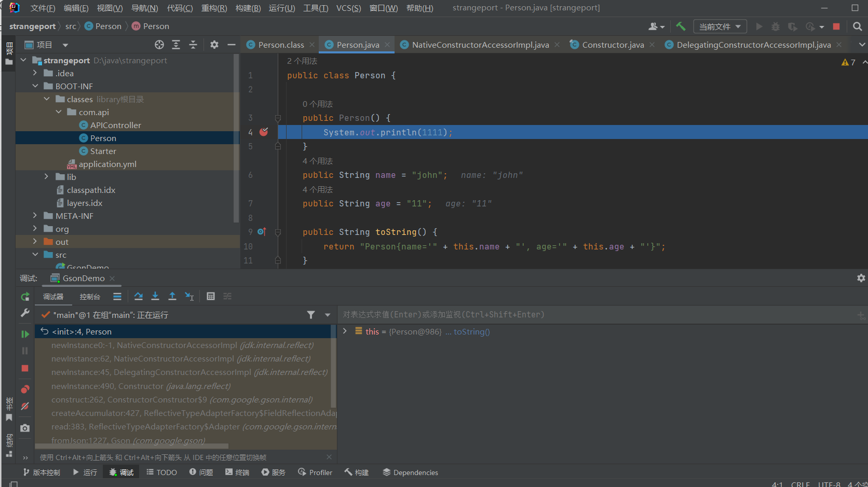Click the warnings indicator showing 7
Viewport: 868px width, 487px height.
[x=848, y=62]
